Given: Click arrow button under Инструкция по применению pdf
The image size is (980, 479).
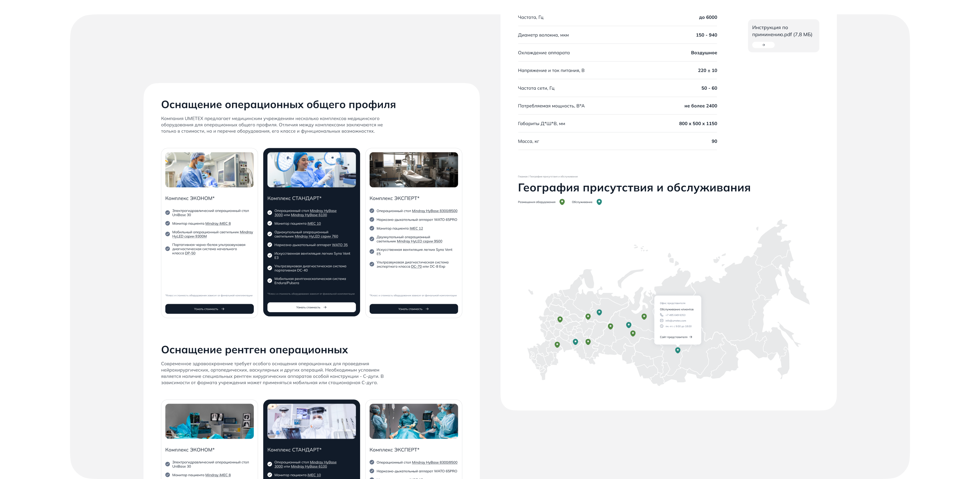Looking at the screenshot, I should pyautogui.click(x=763, y=45).
